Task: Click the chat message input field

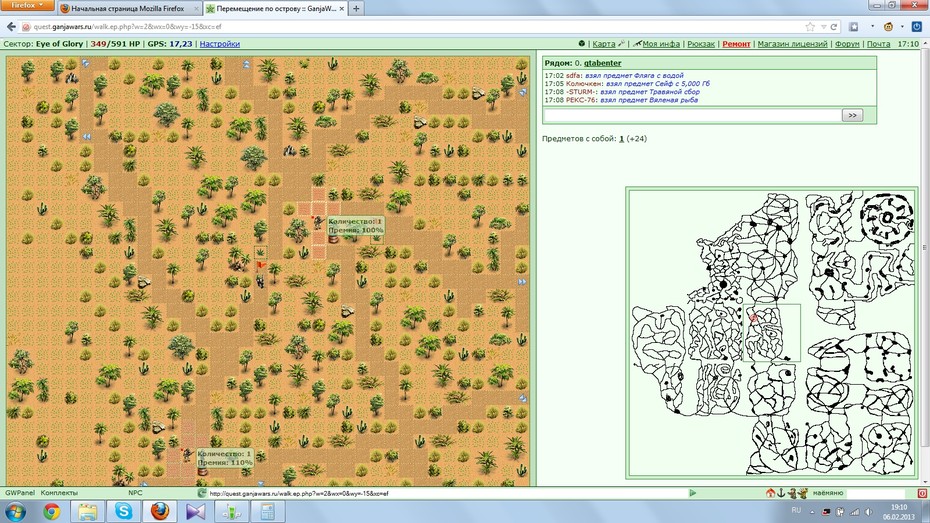Action: coord(692,115)
